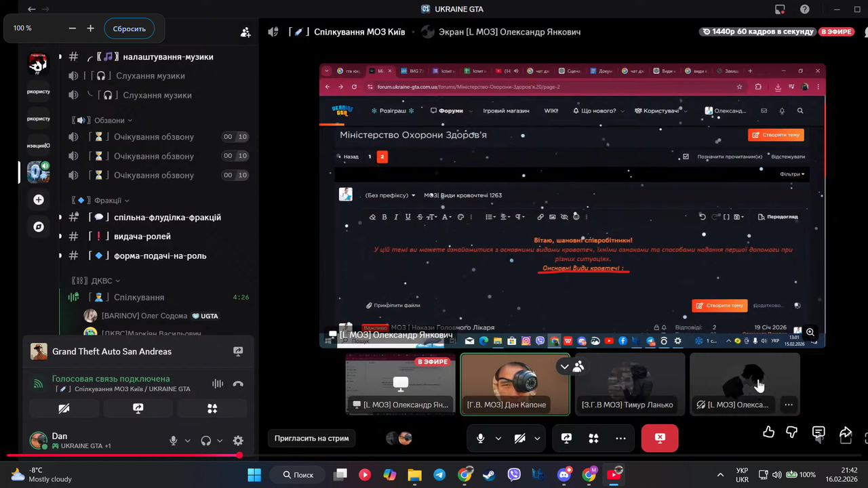Open the (Без префіксу) prefix dropdown
Screen dimensions: 868x488
coord(390,195)
